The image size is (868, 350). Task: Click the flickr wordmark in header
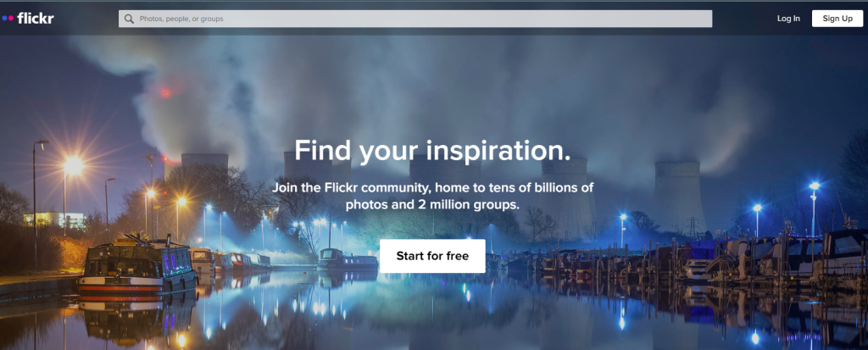pos(36,19)
